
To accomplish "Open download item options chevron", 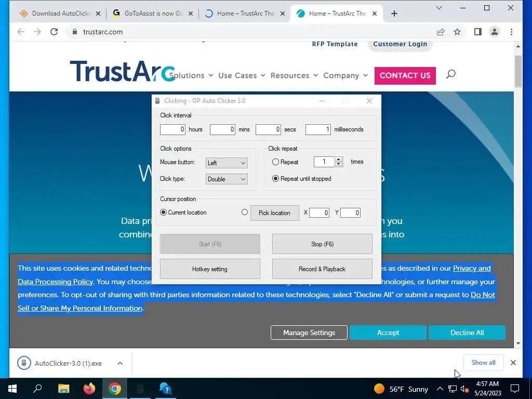I will [x=120, y=363].
